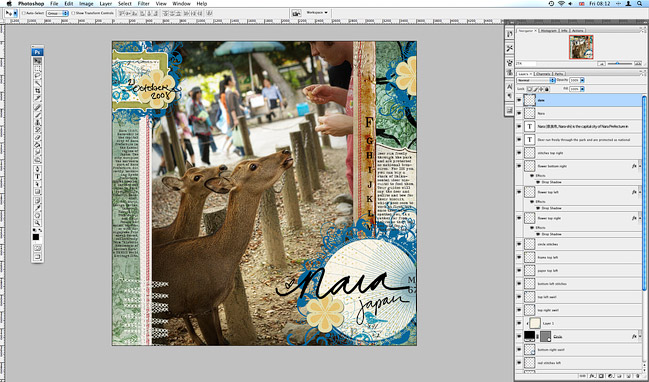This screenshot has width=649, height=382.
Task: Add a layer mask via Layers panel icon
Action: (601, 376)
